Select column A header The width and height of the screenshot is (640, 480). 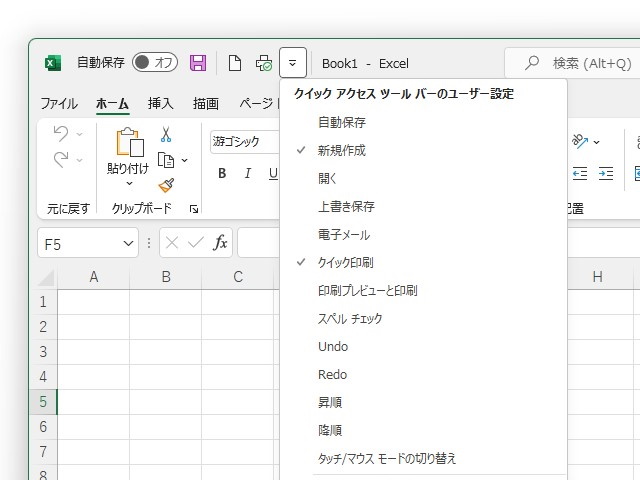(93, 277)
